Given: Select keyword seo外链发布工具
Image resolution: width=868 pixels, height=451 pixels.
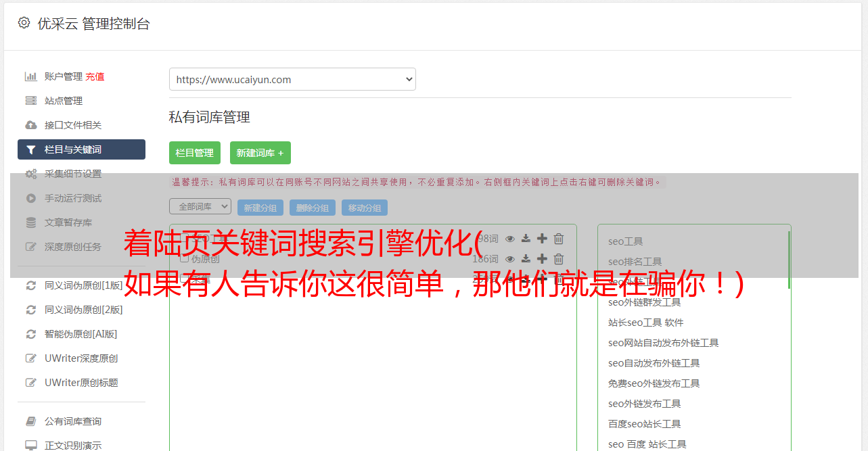Looking at the screenshot, I should pyautogui.click(x=645, y=404).
